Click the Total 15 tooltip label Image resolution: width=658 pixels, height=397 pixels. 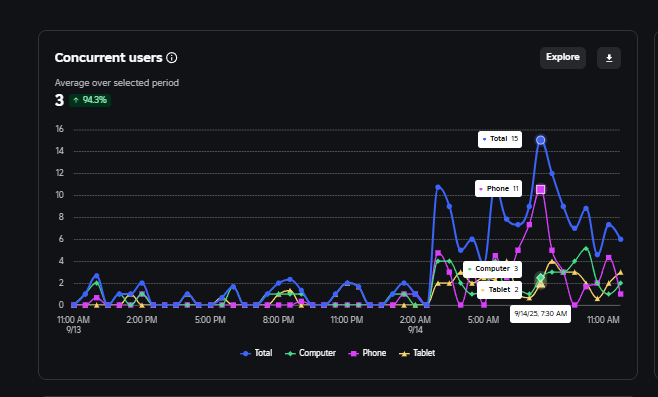click(x=500, y=139)
